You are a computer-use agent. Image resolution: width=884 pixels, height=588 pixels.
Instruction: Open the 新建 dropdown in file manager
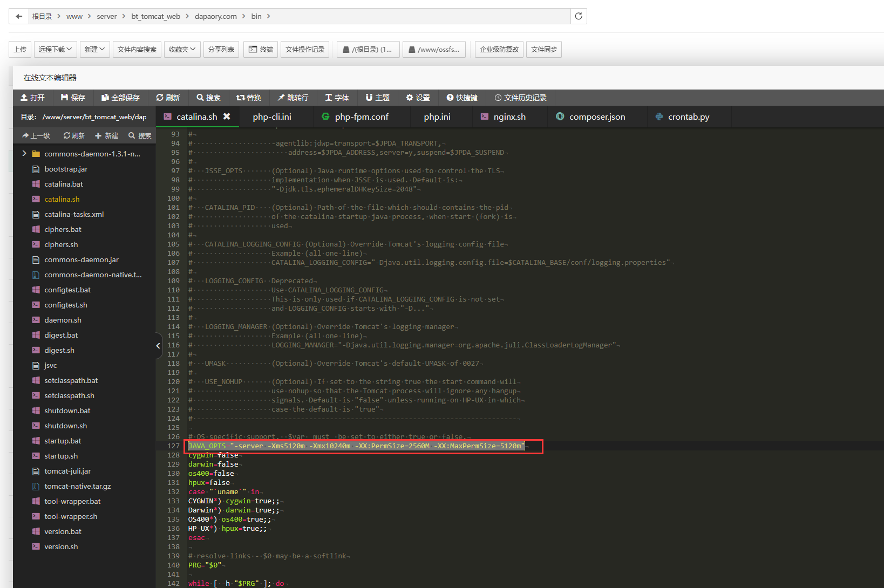[x=95, y=50]
